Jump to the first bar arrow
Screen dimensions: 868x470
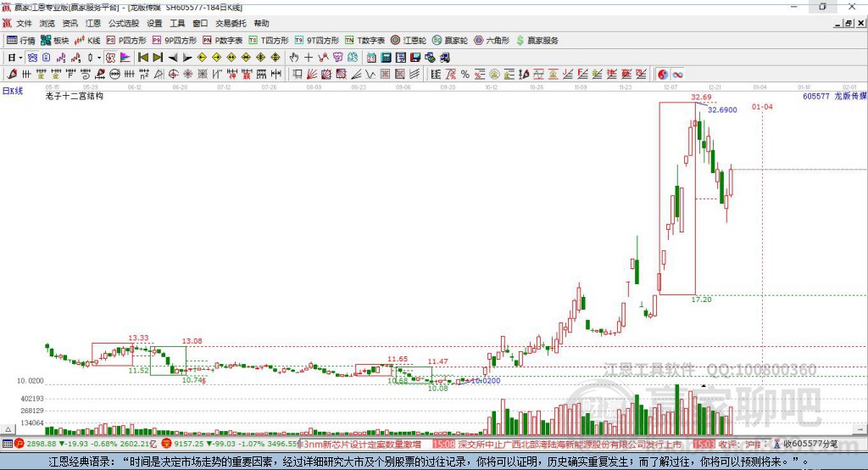[x=143, y=57]
